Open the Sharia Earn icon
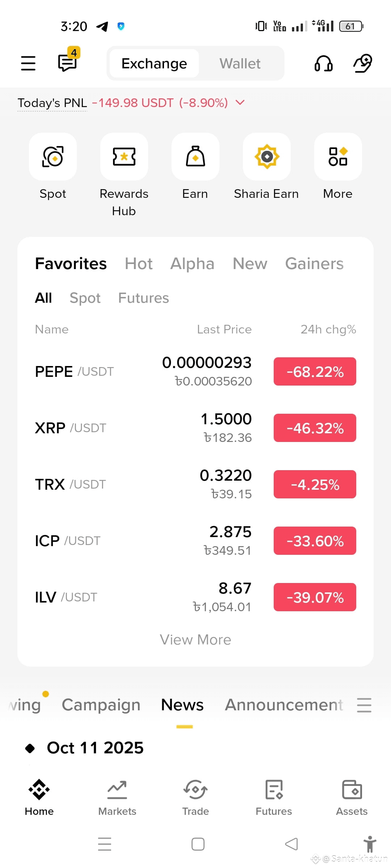391x868 pixels. [x=267, y=157]
